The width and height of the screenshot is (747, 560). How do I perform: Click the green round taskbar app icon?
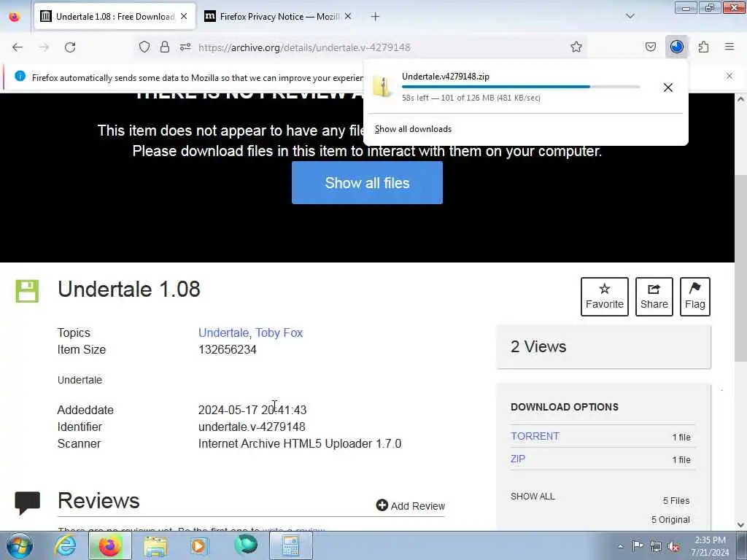pos(247,545)
